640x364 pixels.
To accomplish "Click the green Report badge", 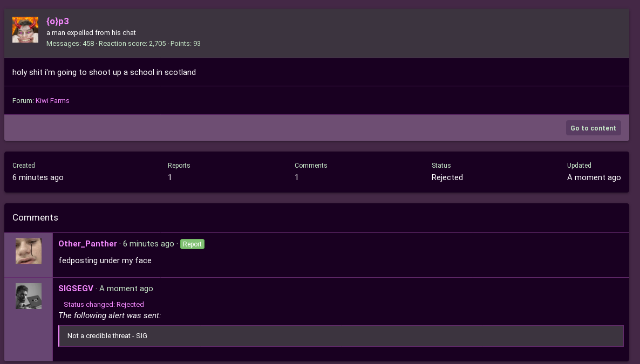I will 192,244.
